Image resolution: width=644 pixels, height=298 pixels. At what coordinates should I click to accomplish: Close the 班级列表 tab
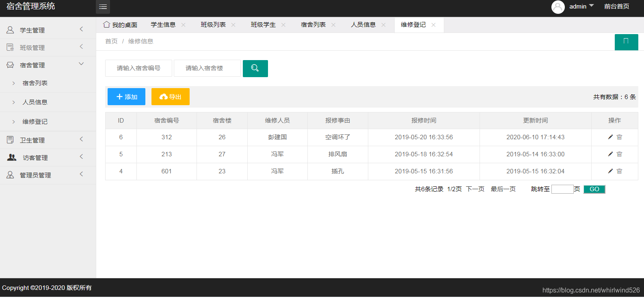(233, 25)
